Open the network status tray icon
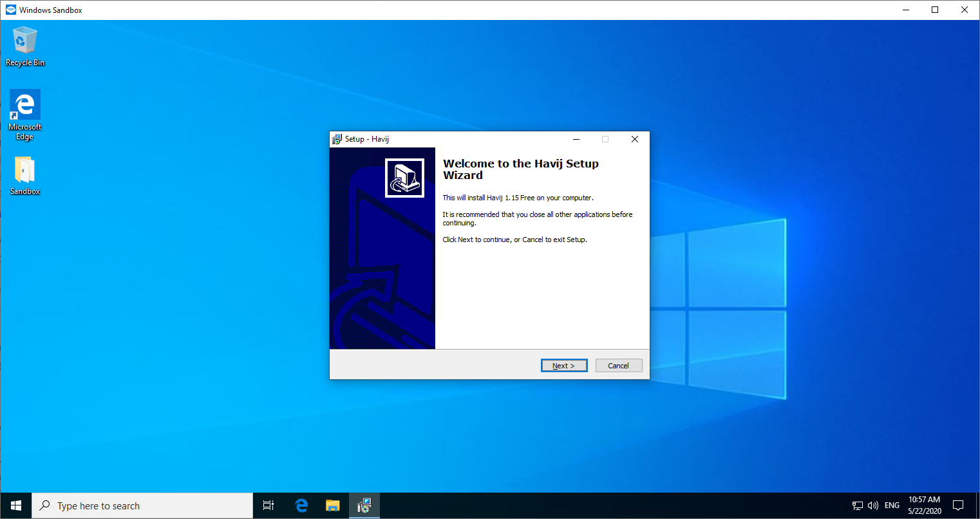The height and width of the screenshot is (519, 980). 857,505
